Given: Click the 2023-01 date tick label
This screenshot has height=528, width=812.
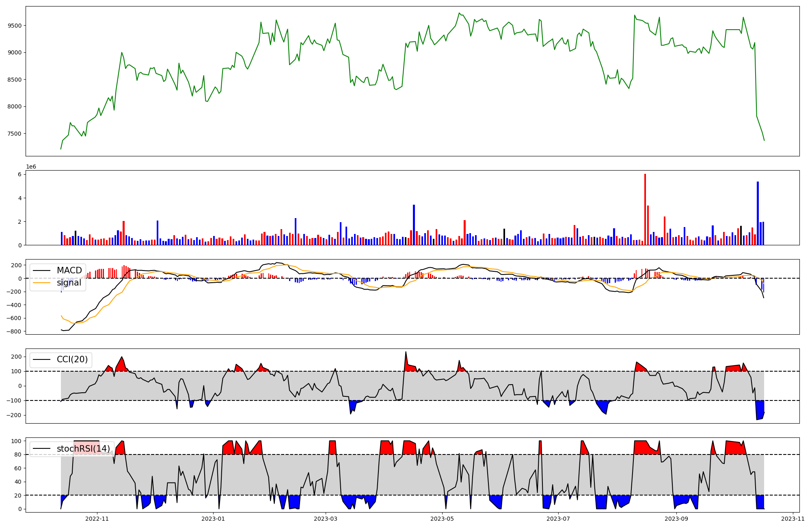Looking at the screenshot, I should tap(213, 519).
